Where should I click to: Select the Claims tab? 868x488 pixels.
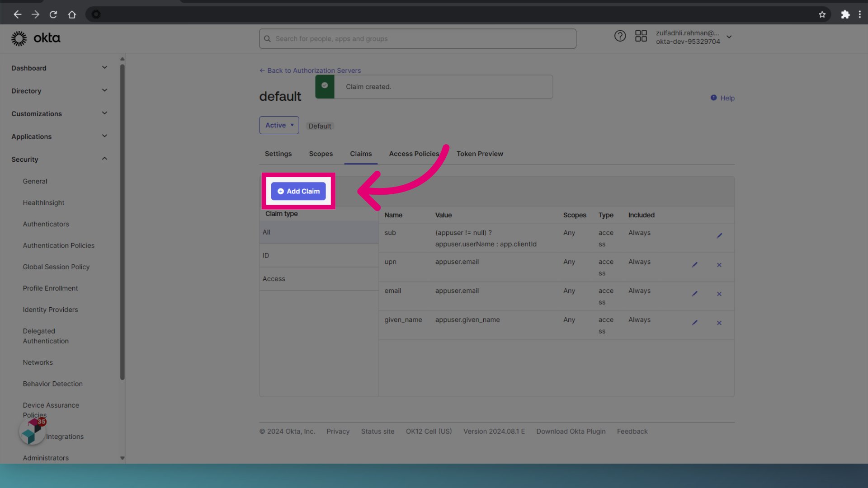pyautogui.click(x=361, y=154)
